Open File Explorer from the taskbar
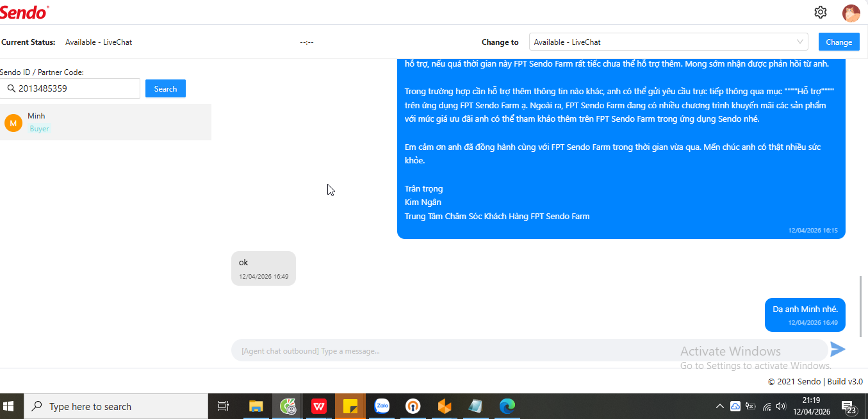 click(x=256, y=406)
